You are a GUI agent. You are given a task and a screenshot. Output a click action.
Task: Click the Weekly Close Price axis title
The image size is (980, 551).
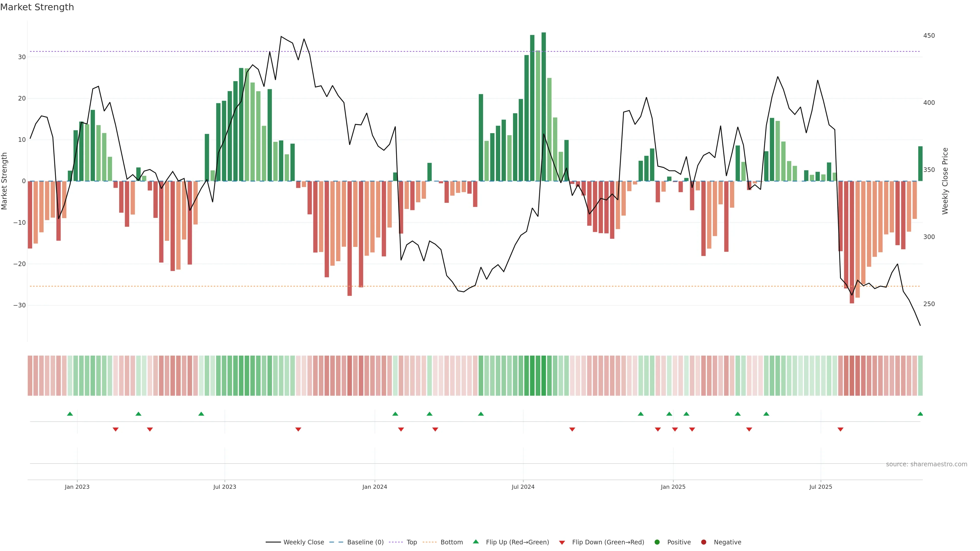(945, 181)
